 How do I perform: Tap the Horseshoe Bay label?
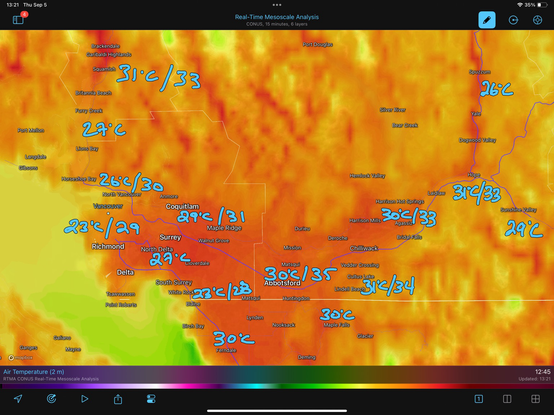(x=78, y=179)
